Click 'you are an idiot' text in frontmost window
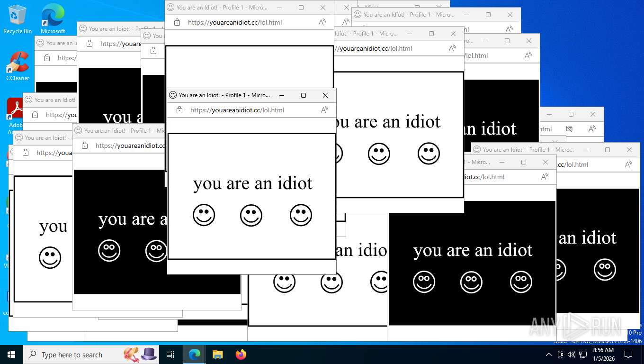The height and width of the screenshot is (364, 644). coord(253,183)
